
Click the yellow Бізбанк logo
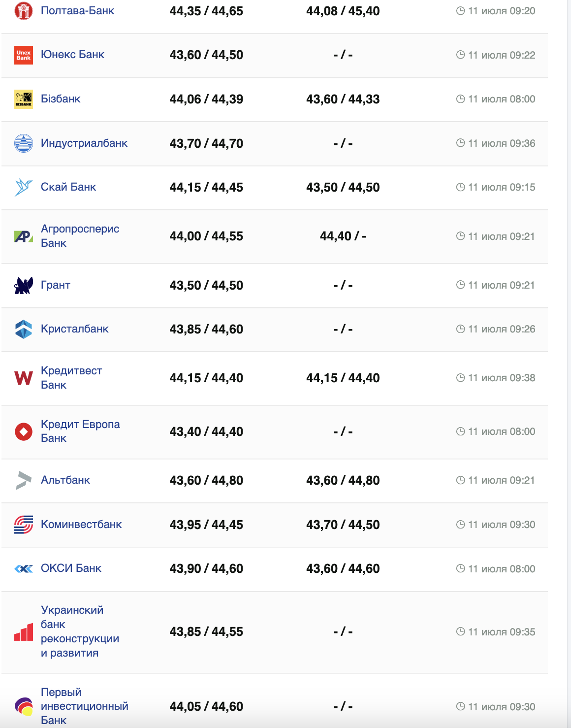point(24,99)
